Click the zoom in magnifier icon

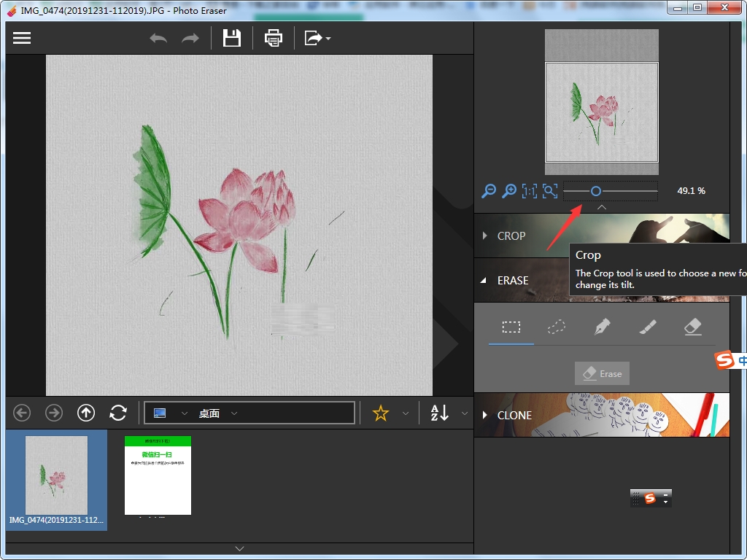[509, 191]
